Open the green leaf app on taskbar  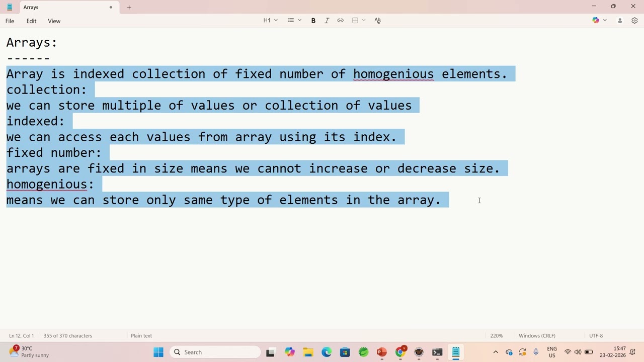[x=363, y=352]
